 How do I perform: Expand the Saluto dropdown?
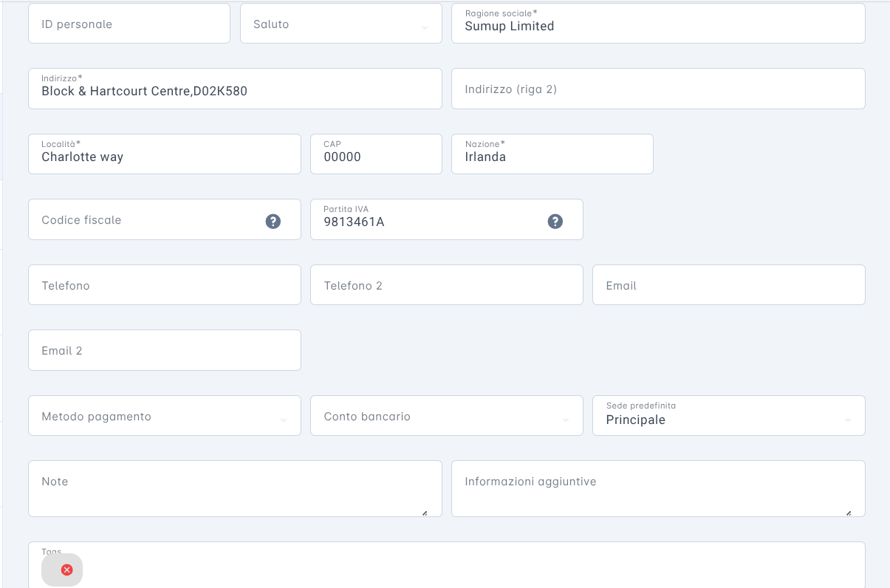341,24
